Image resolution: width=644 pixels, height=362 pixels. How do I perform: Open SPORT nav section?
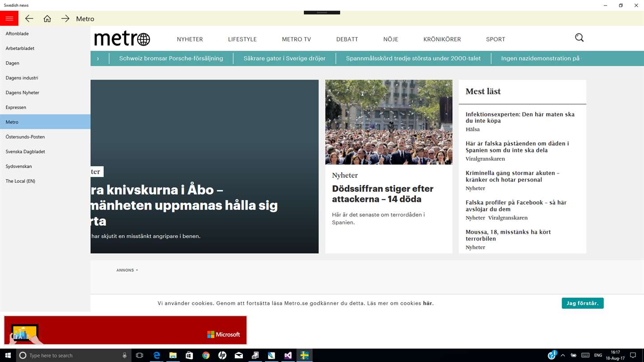coord(496,39)
